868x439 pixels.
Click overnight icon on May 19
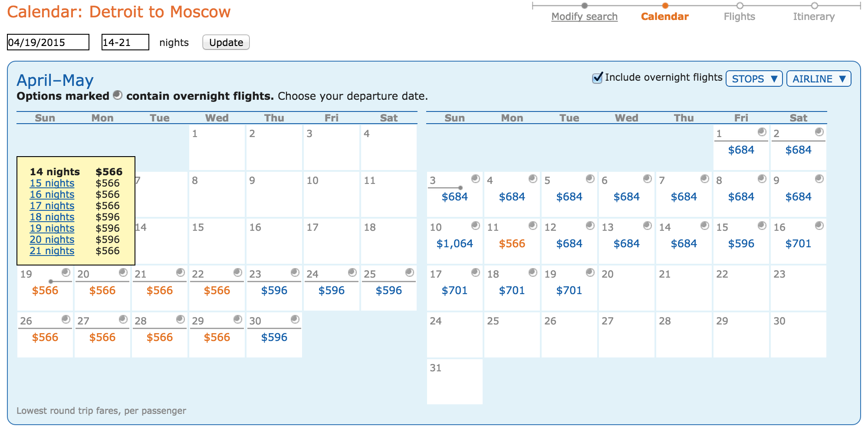[x=590, y=272]
